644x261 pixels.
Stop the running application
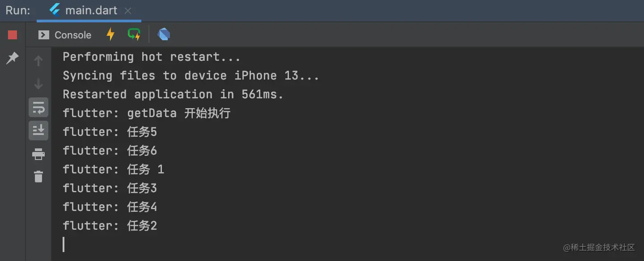[x=13, y=35]
